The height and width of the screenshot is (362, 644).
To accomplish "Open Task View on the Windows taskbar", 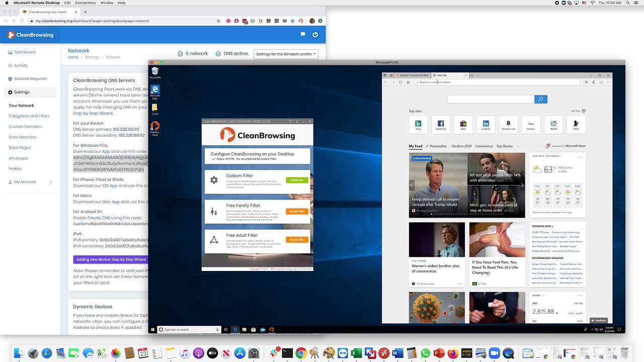I will tap(226, 329).
